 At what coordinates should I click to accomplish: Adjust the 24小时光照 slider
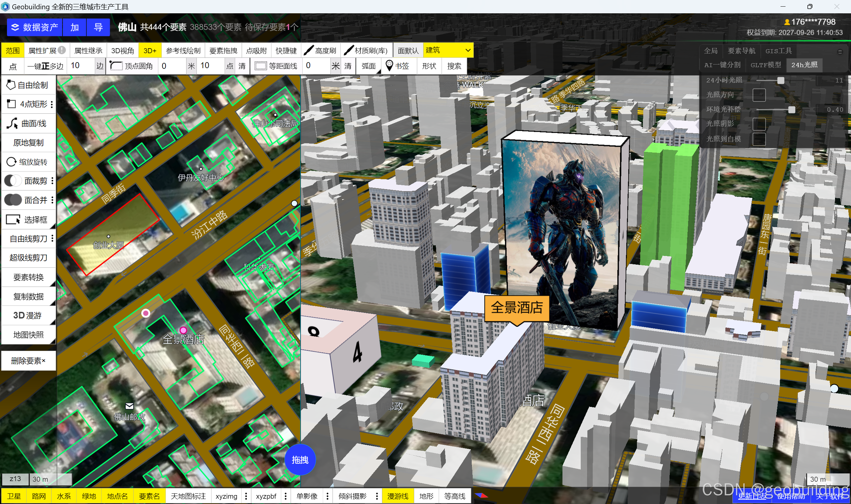[x=781, y=80]
